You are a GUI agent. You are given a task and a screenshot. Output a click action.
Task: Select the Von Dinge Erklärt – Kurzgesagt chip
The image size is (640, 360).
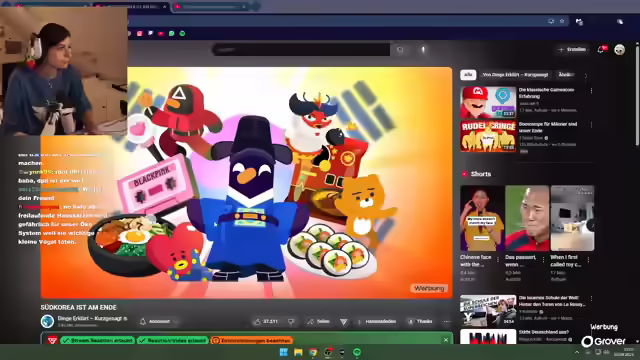coord(515,75)
